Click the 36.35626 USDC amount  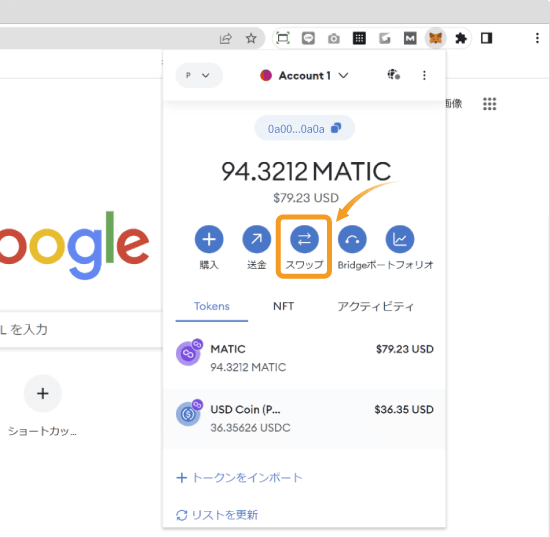point(250,428)
